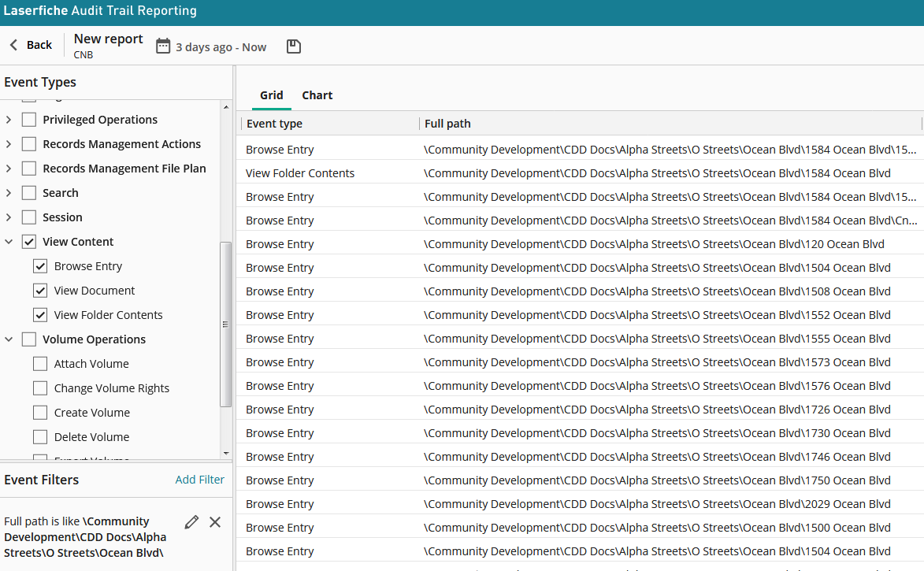Click the Add Filter link

click(199, 480)
